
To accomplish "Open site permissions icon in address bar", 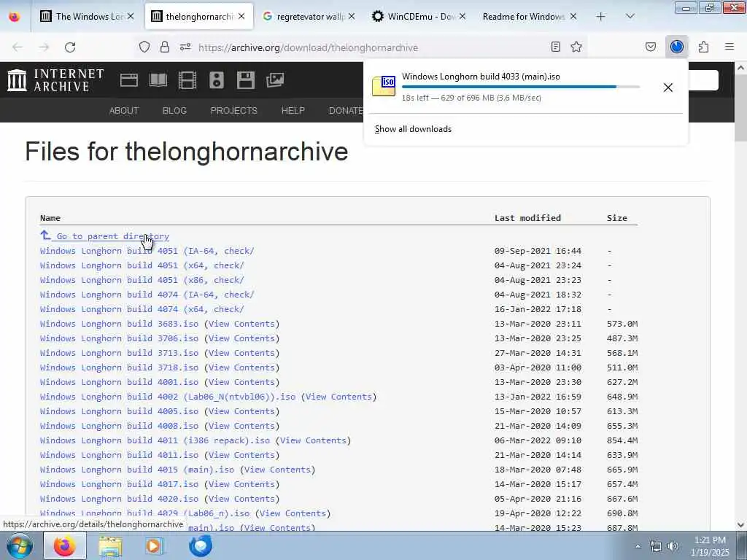I will (185, 47).
